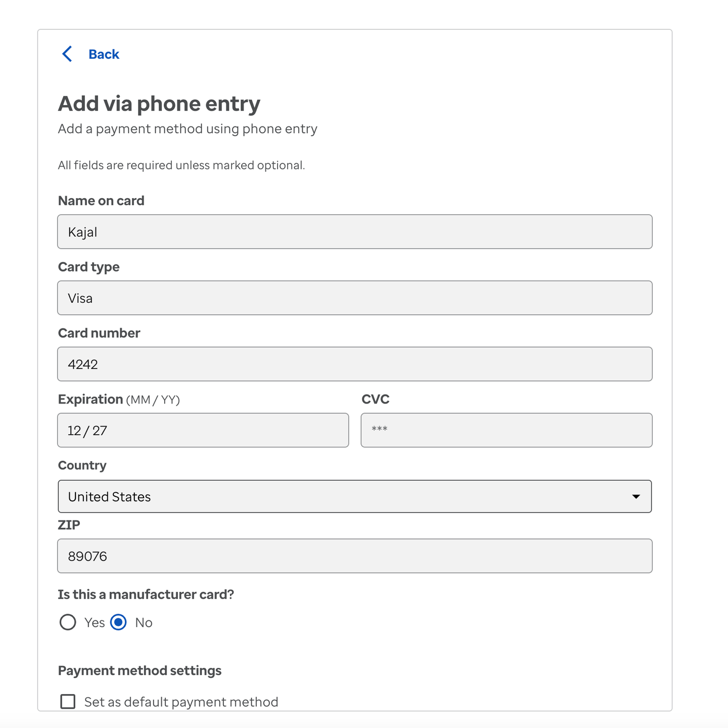Click the Payment method settings heading

140,670
